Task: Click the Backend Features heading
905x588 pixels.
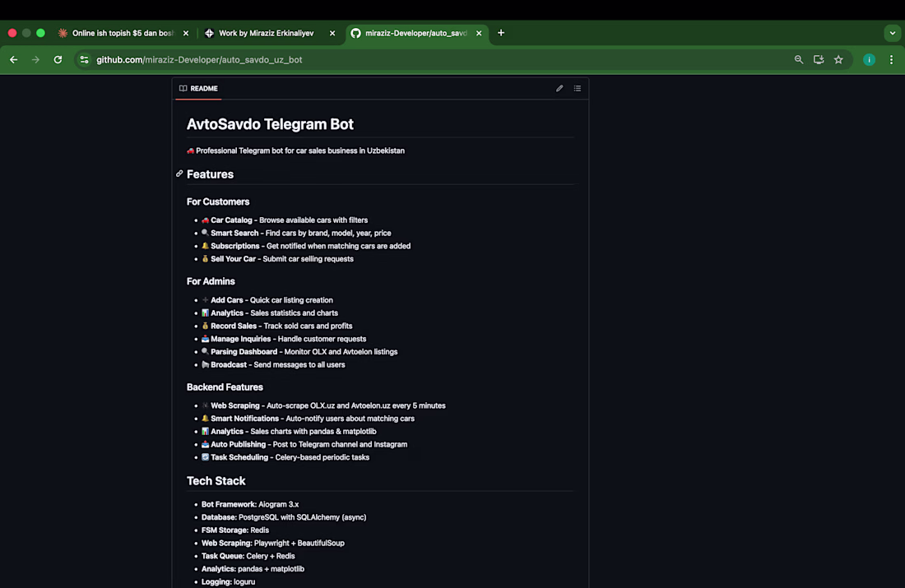Action: point(225,387)
